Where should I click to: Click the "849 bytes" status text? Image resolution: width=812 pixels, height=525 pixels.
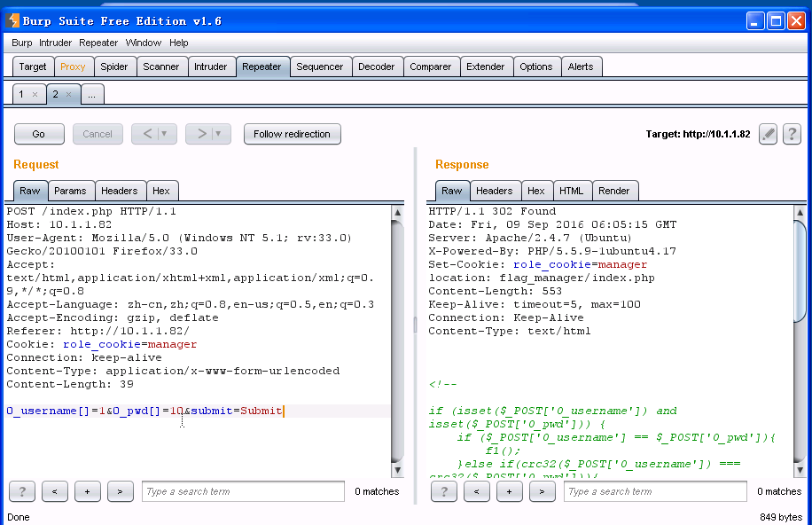[781, 517]
